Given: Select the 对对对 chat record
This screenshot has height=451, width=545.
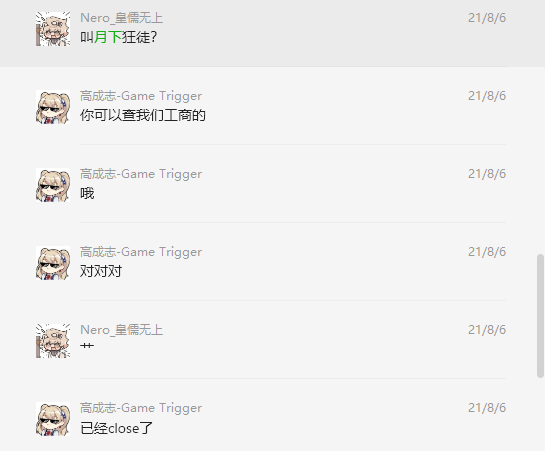Looking at the screenshot, I should tap(272, 262).
